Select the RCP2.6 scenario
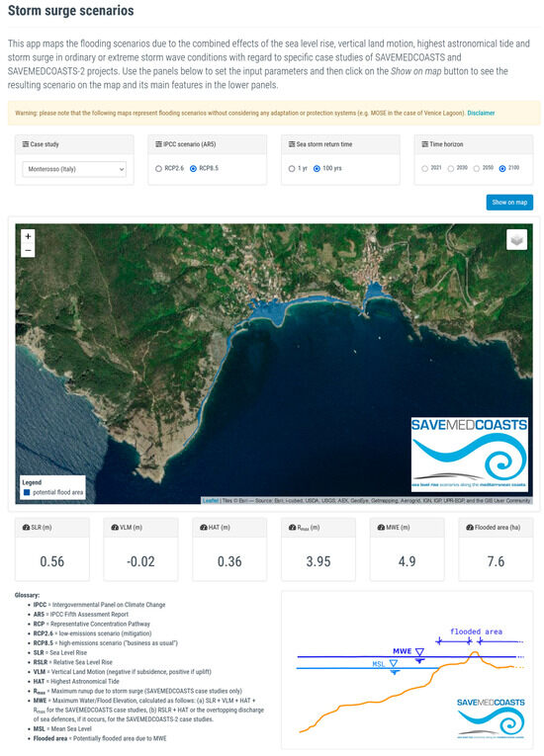544x756 pixels. [158, 169]
